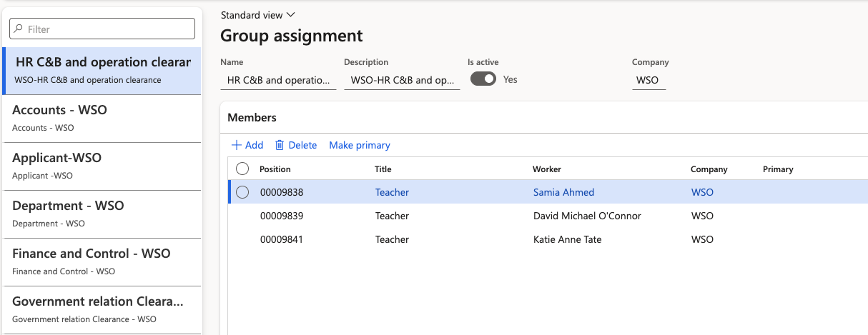Open the WSO company link in first row
The width and height of the screenshot is (868, 335).
point(702,192)
